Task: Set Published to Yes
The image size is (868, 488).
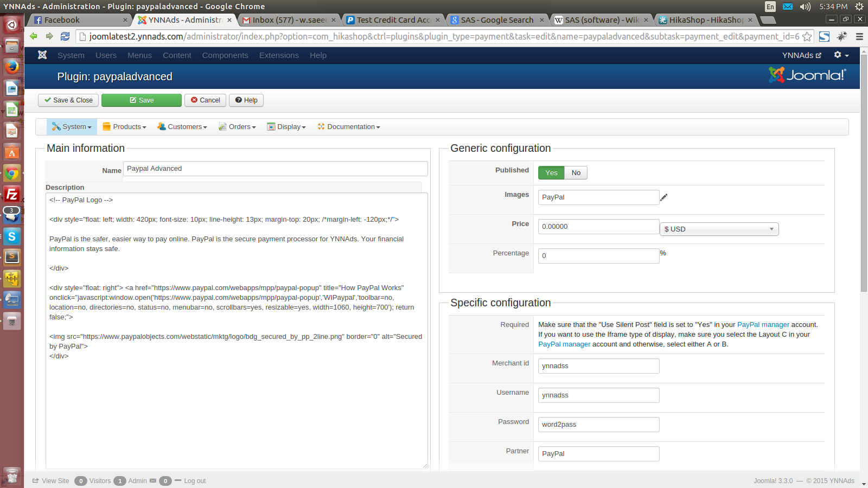Action: pos(551,173)
